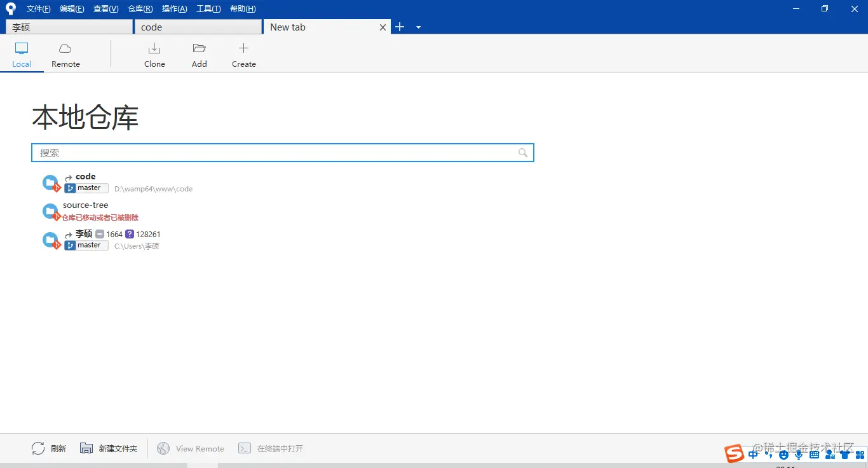This screenshot has height=468, width=868.
Task: Click the user account icon in Sogou bar
Action: tap(829, 455)
